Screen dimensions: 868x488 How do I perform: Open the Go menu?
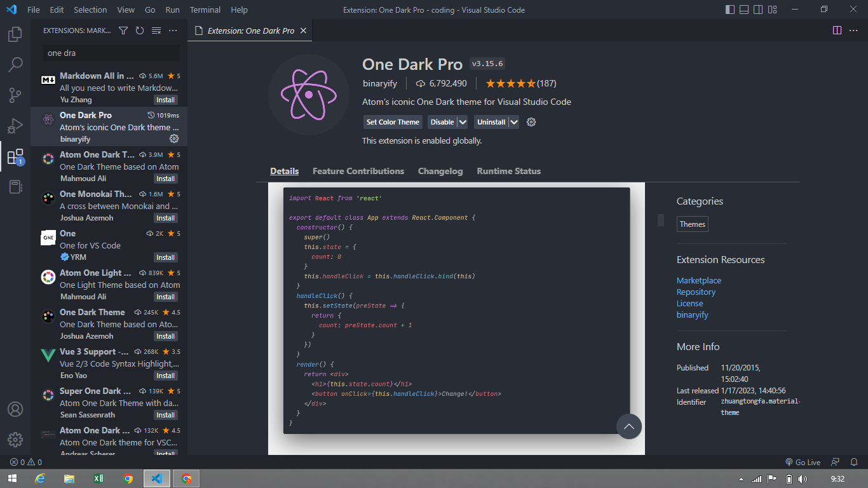(x=150, y=10)
